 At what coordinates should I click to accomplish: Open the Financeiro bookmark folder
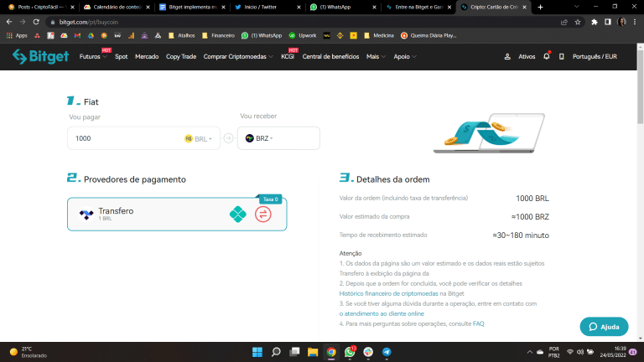(218, 36)
